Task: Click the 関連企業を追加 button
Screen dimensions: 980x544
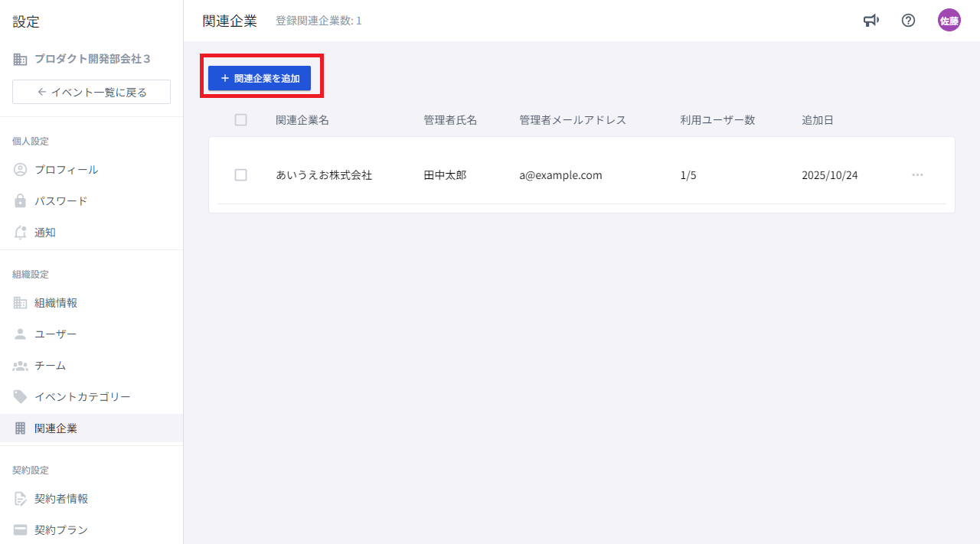Action: tap(260, 78)
